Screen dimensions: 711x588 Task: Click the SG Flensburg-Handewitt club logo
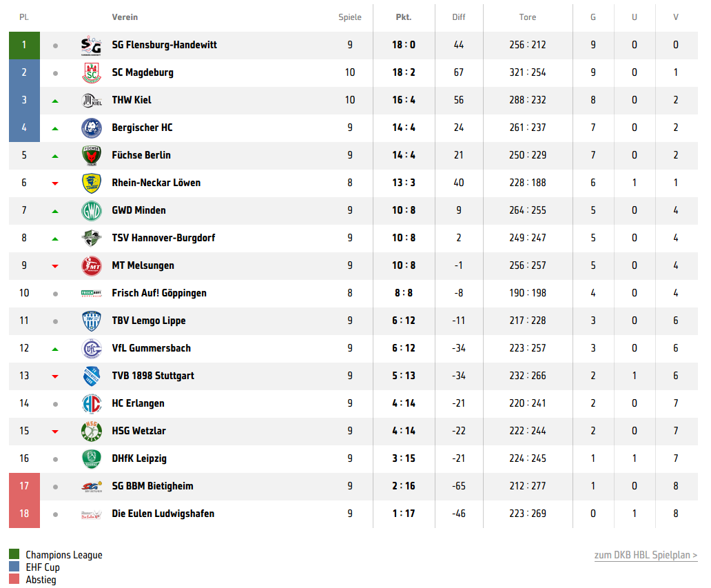pos(91,45)
